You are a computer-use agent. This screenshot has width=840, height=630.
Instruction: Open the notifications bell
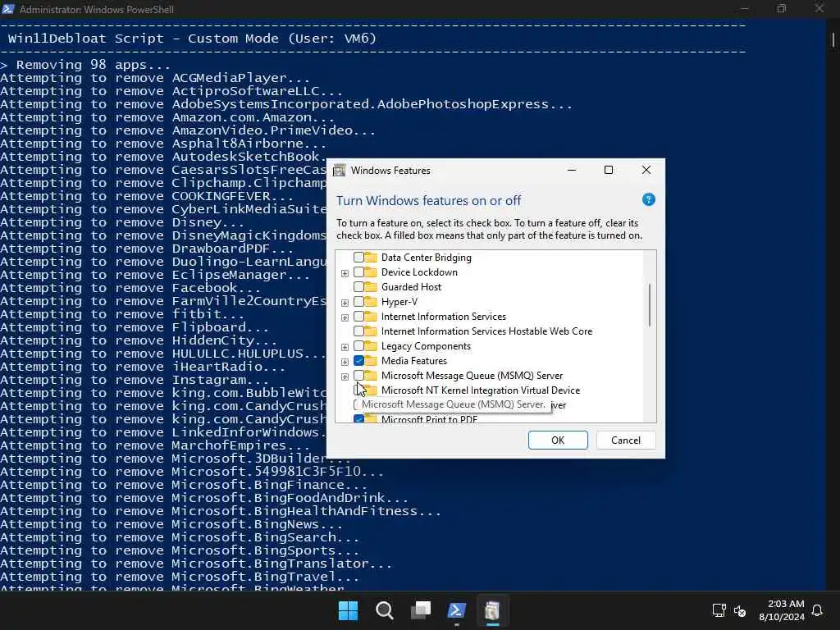pos(817,610)
